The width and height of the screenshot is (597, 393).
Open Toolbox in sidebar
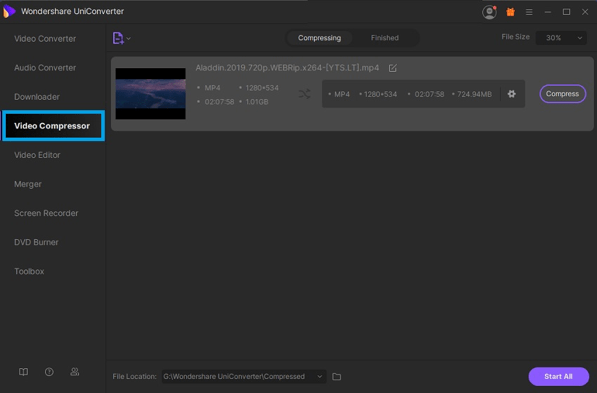(29, 271)
